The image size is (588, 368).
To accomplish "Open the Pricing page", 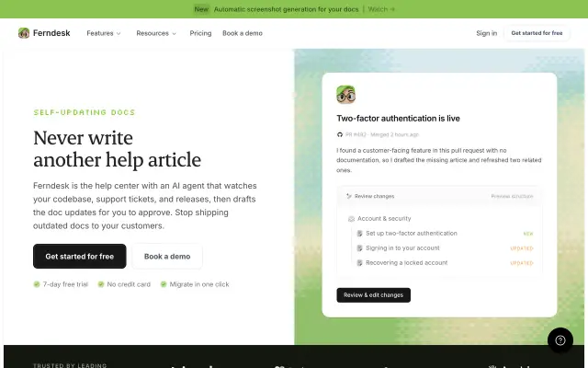I will (200, 33).
